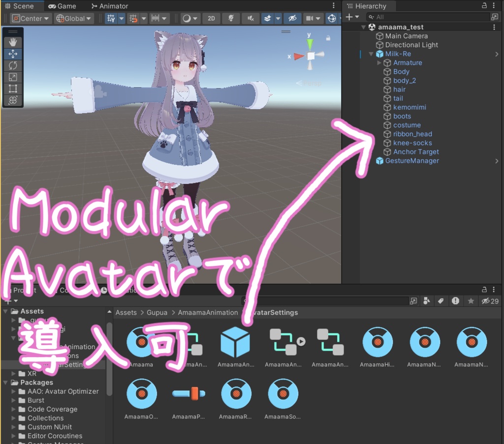Search by label tag icon
Image resolution: width=504 pixels, height=444 pixels.
coord(441,301)
